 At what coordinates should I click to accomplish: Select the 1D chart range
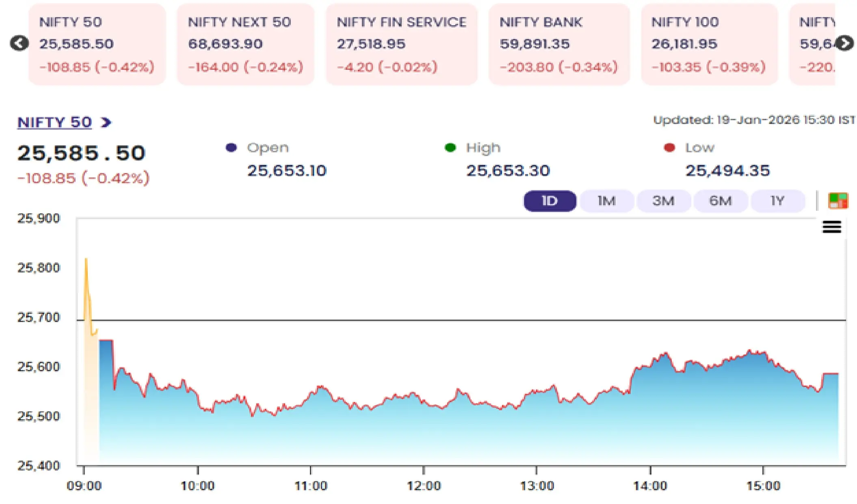(x=550, y=201)
